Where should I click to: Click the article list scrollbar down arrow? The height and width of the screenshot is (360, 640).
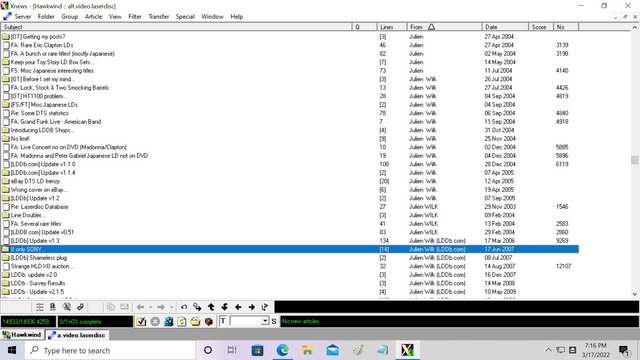pyautogui.click(x=634, y=294)
